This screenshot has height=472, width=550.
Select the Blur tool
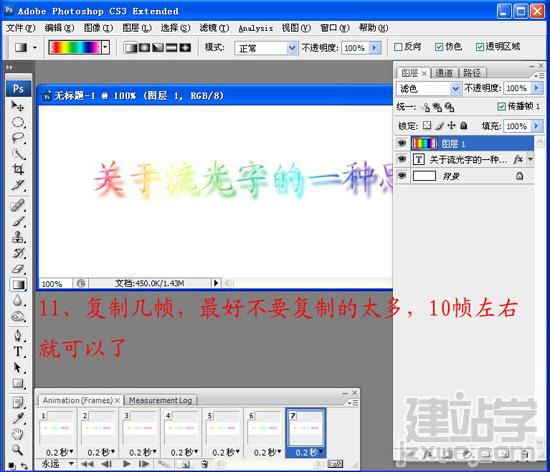tap(18, 301)
